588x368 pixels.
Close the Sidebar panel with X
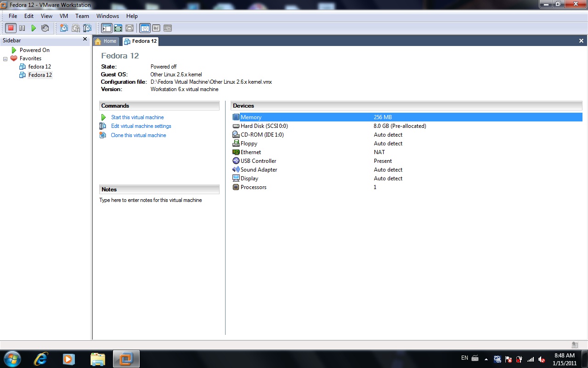coord(85,40)
